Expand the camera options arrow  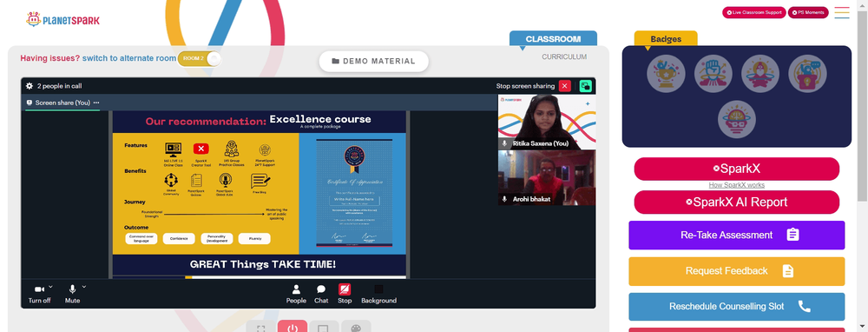click(x=50, y=287)
